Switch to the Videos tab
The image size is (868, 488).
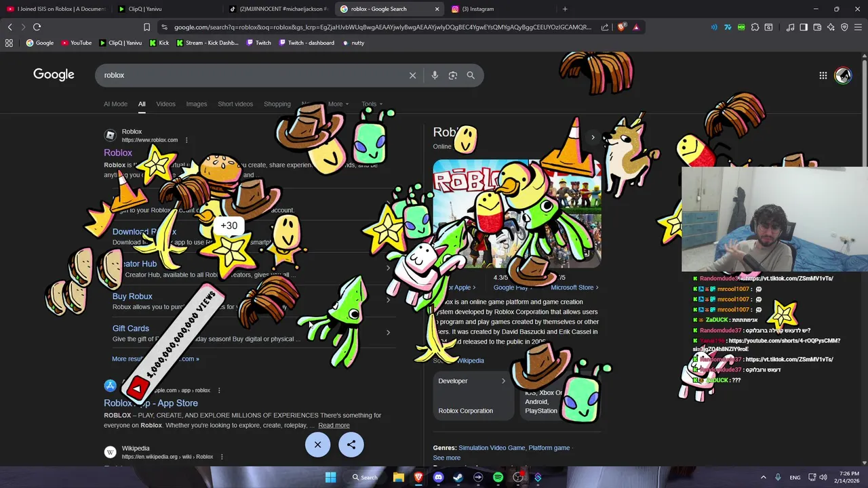point(165,104)
